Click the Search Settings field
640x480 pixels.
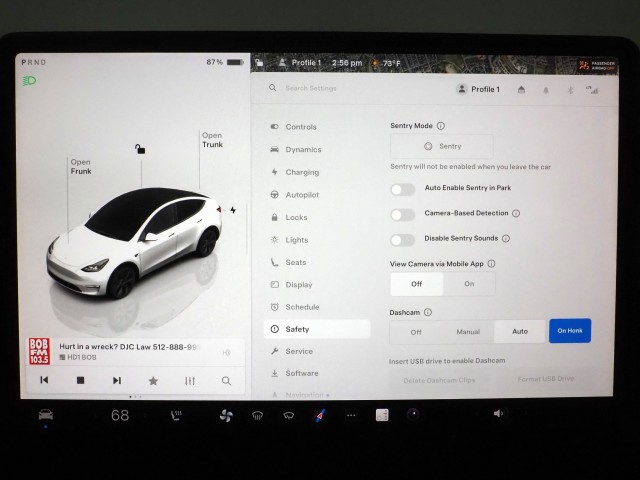point(345,89)
